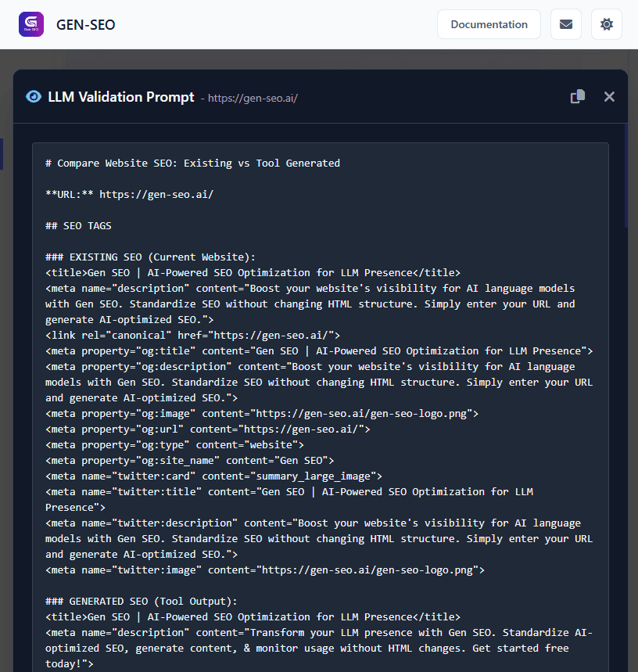638x672 pixels.
Task: Click the generated meta description text
Action: (313, 640)
